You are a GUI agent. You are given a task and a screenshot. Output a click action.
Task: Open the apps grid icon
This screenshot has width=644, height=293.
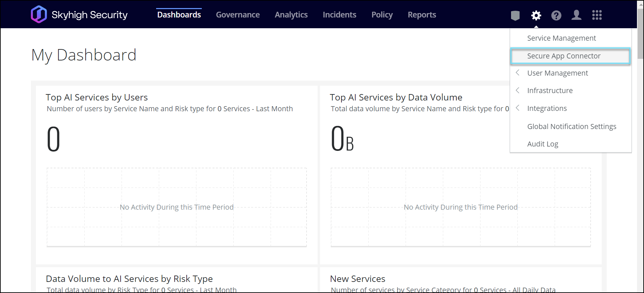click(597, 15)
